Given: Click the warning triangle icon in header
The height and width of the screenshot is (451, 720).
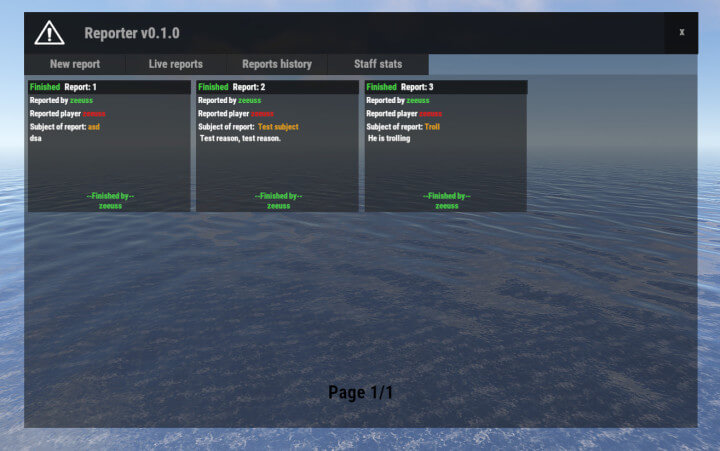Looking at the screenshot, I should [49, 33].
